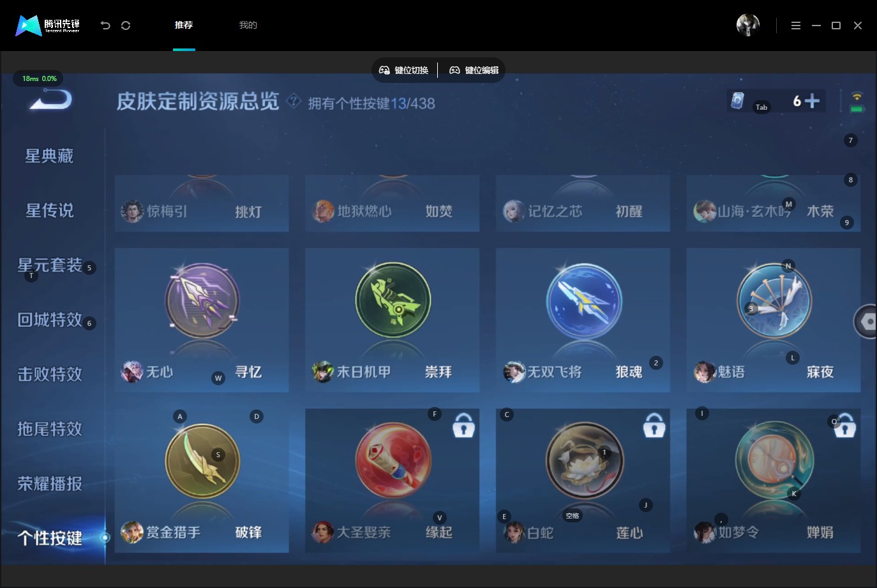Click the lock on 大圣娶亲 card
Image resolution: width=877 pixels, height=588 pixels.
[463, 425]
